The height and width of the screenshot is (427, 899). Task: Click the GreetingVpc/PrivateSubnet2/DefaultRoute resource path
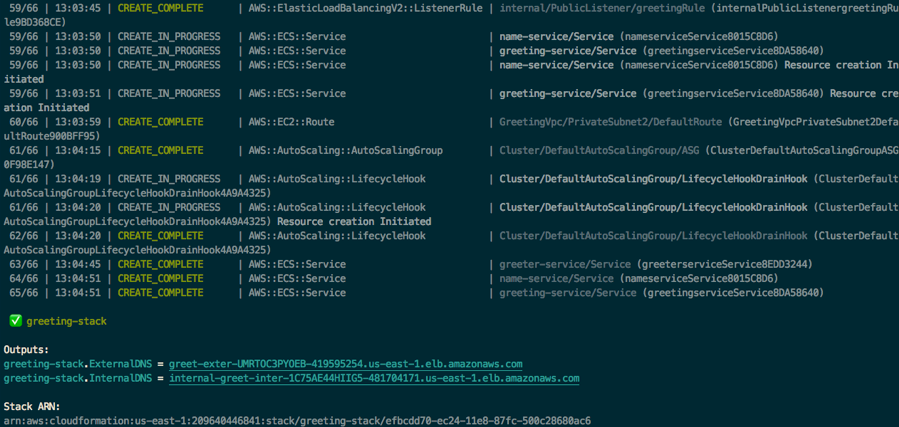[610, 122]
